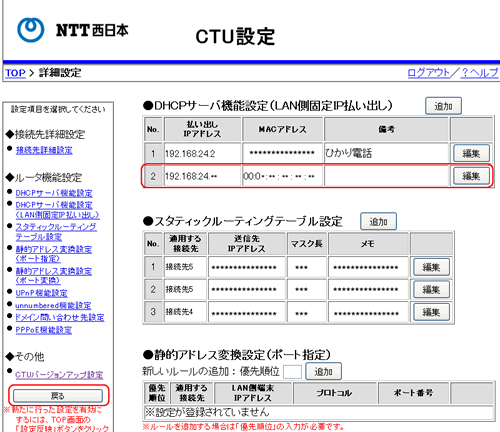The height and width of the screenshot is (432, 500).
Task: Select the ※設定が登録されていません message row
Action: point(319,412)
